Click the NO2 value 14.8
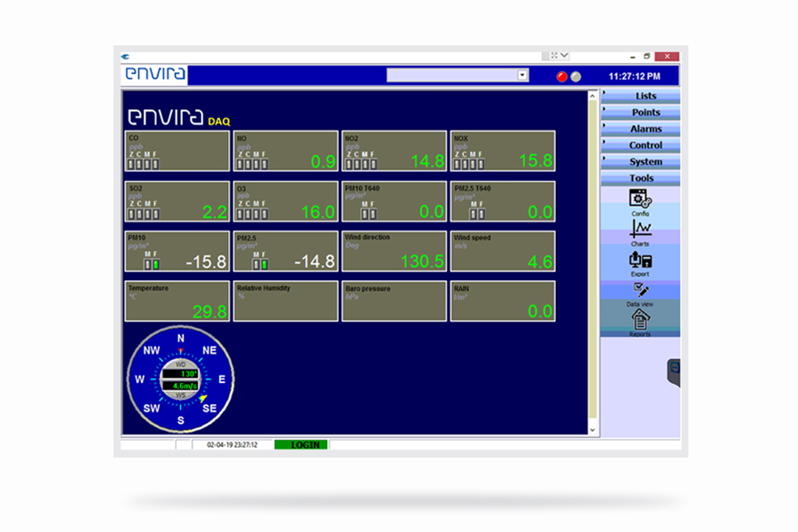Image resolution: width=798 pixels, height=532 pixels. tap(427, 161)
